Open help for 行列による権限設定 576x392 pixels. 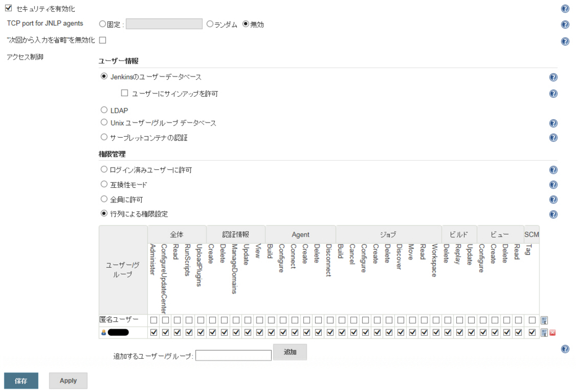553,214
